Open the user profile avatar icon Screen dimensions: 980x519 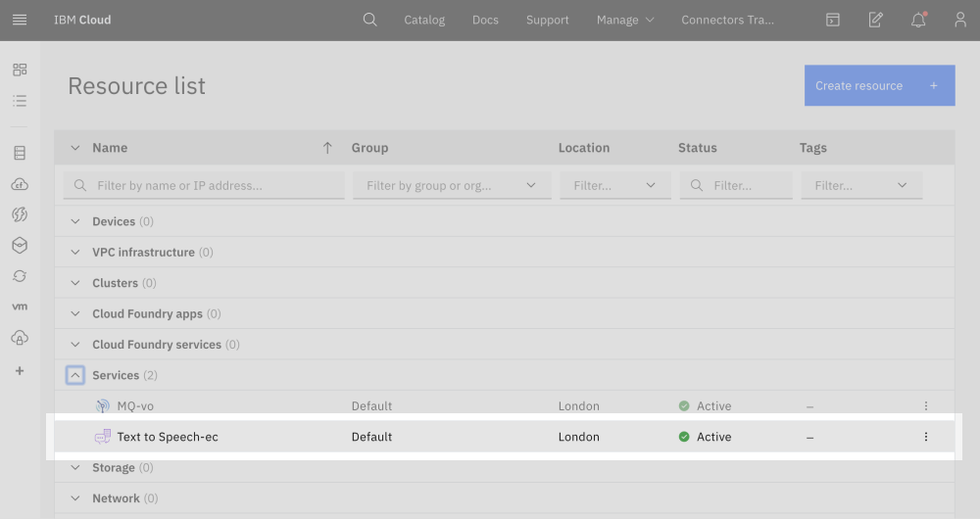point(960,20)
